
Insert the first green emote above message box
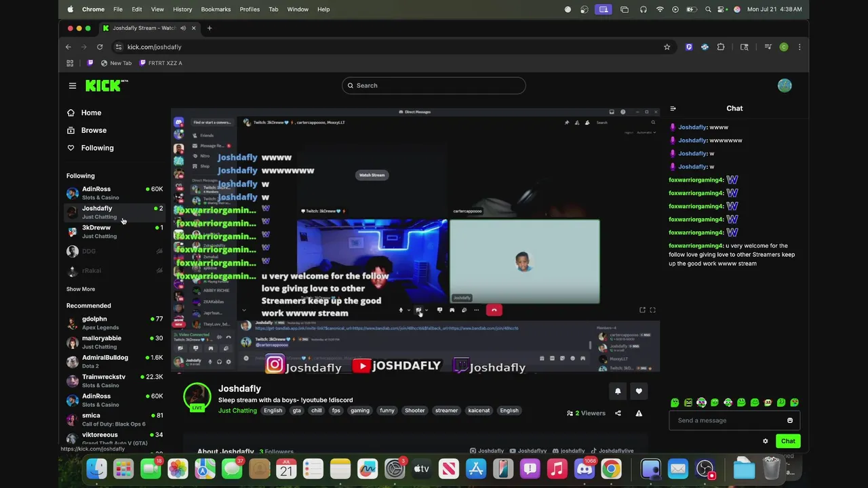[x=675, y=403]
